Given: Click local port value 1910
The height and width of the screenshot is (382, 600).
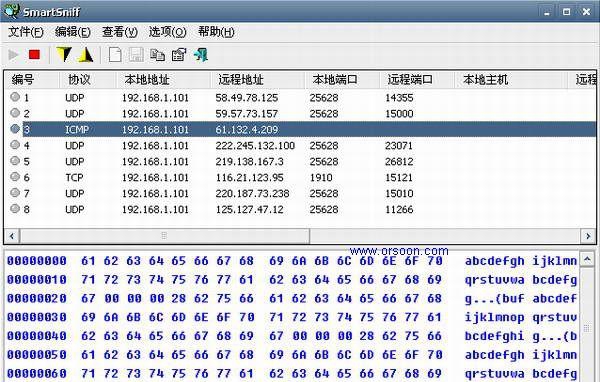Looking at the screenshot, I should click(x=321, y=178).
